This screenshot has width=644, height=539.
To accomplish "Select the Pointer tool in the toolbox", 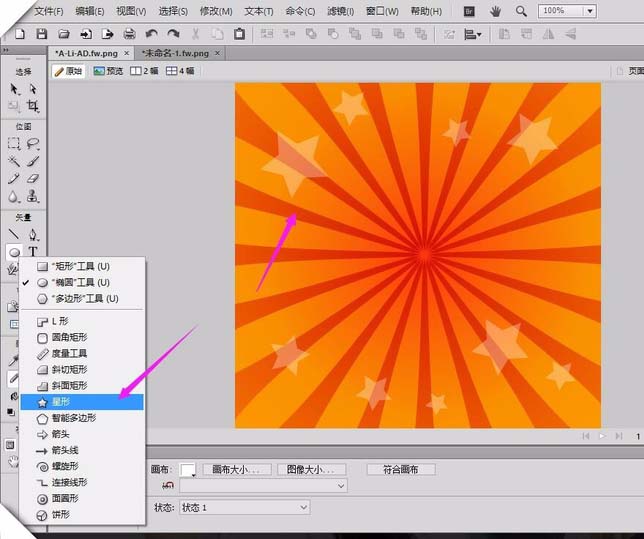I will pyautogui.click(x=14, y=89).
